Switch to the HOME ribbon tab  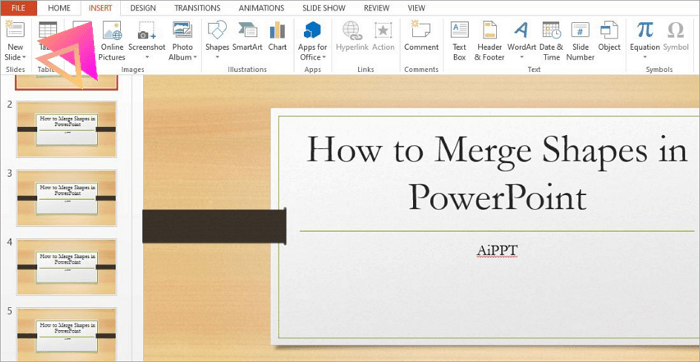pyautogui.click(x=59, y=8)
